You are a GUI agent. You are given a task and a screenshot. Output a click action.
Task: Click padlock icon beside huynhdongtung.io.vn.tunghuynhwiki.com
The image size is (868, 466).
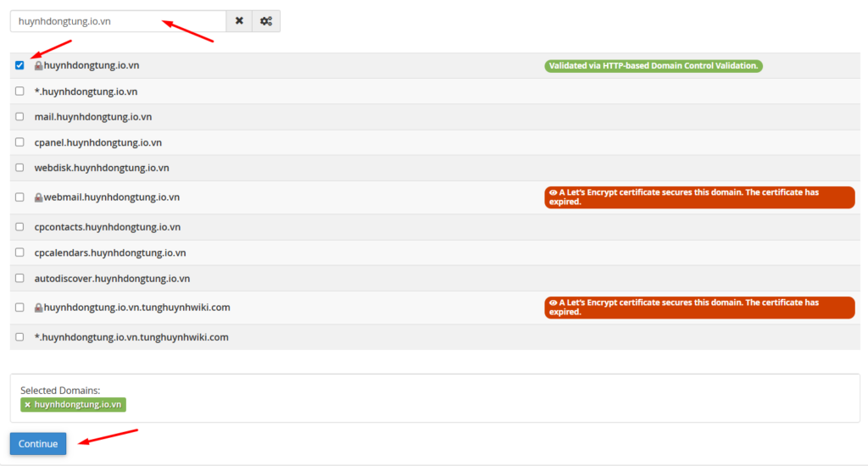pyautogui.click(x=38, y=308)
